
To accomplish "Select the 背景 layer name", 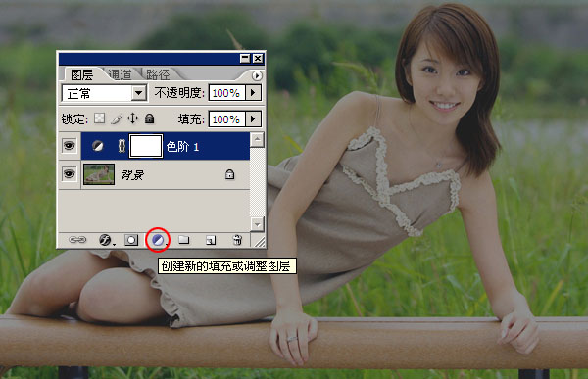I will click(x=132, y=174).
